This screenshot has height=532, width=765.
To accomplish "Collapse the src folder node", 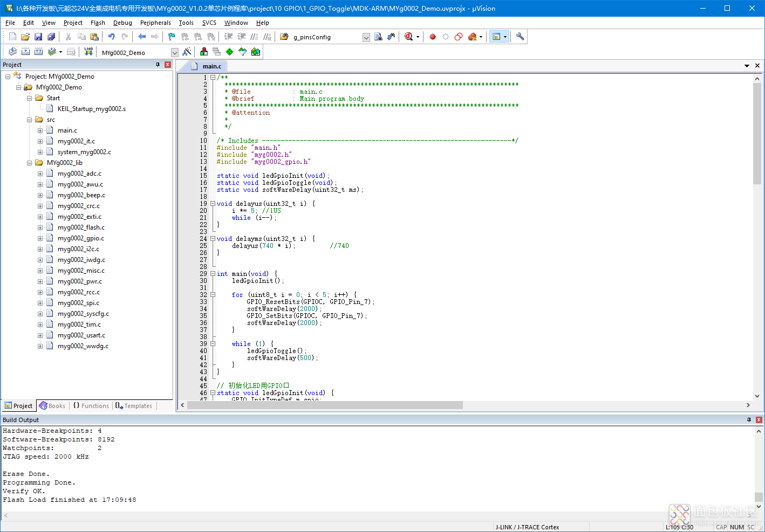I will click(29, 120).
